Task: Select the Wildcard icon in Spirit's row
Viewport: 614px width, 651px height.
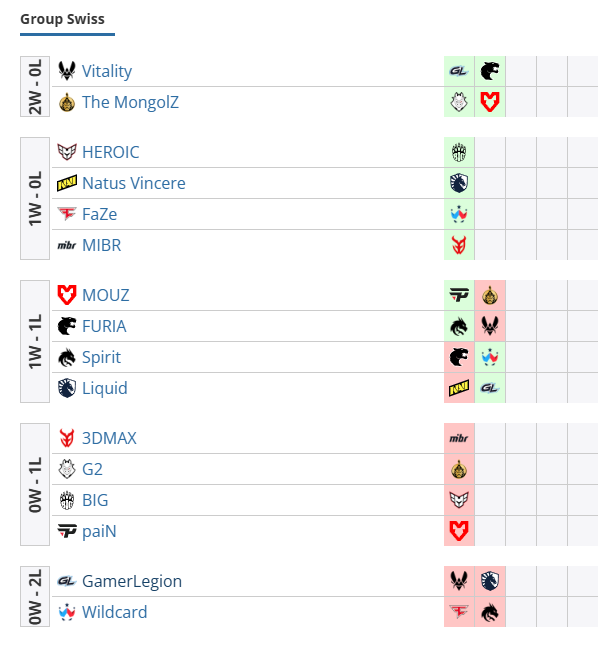Action: tap(490, 357)
